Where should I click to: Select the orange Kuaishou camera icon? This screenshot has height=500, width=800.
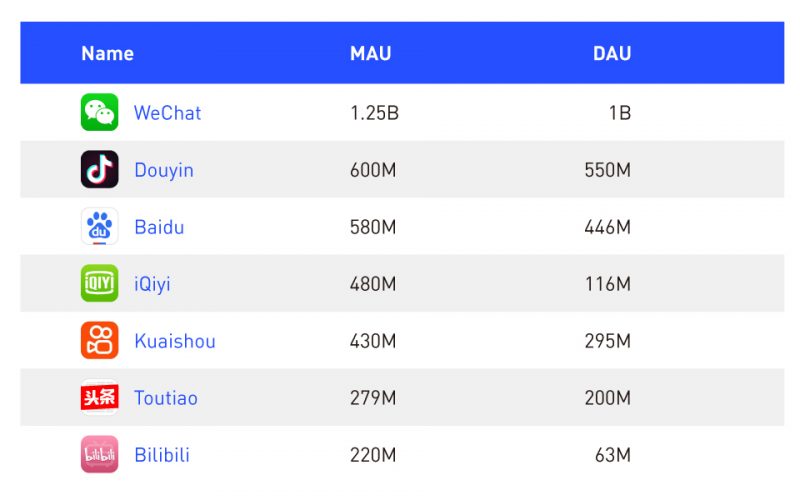(x=99, y=340)
